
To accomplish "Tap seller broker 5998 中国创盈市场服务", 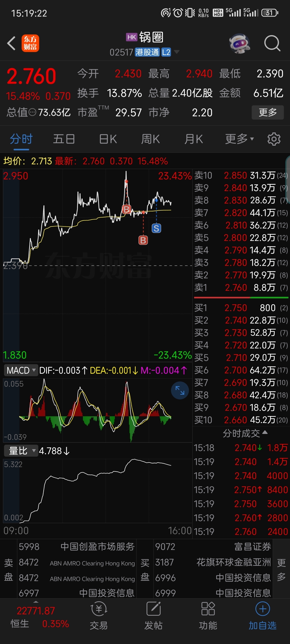I will [x=77, y=547].
